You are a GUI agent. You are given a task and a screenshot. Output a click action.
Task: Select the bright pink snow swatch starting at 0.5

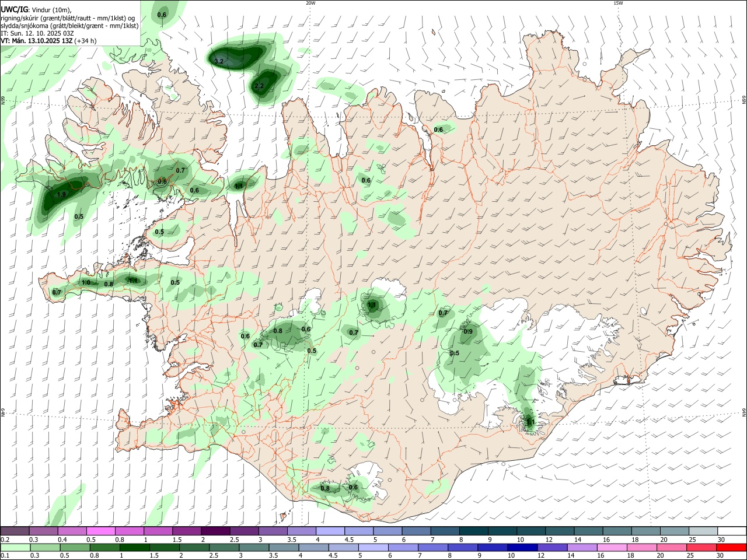[101, 531]
